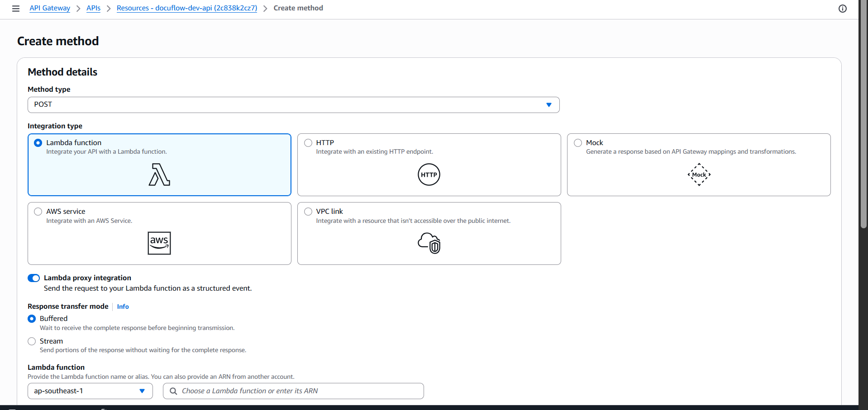The height and width of the screenshot is (410, 868).
Task: Click VPC link 'Integrate with a resource' description
Action: coord(413,221)
